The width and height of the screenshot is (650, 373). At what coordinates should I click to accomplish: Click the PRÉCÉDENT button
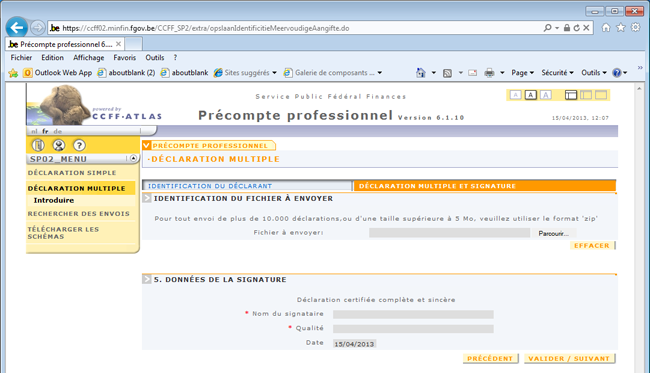pyautogui.click(x=490, y=358)
